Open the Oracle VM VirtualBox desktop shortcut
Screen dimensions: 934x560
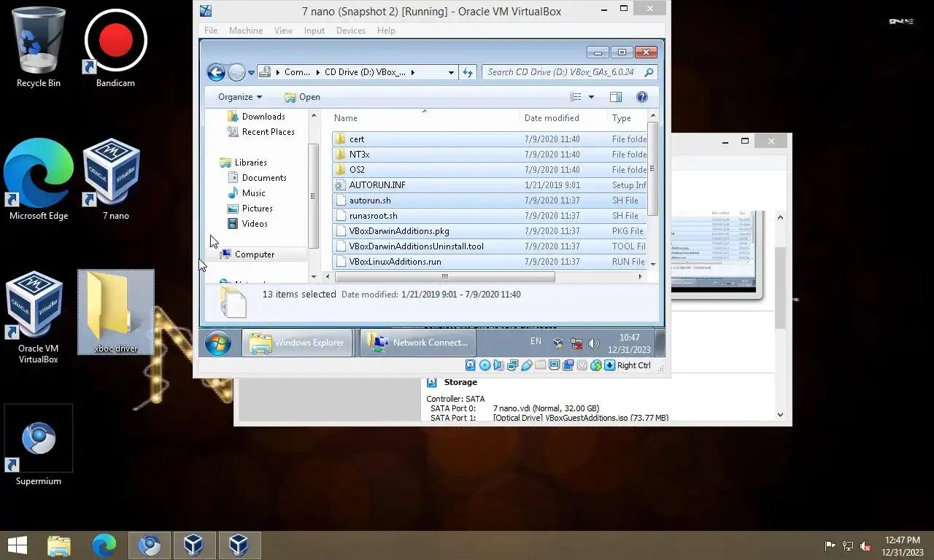click(x=39, y=317)
